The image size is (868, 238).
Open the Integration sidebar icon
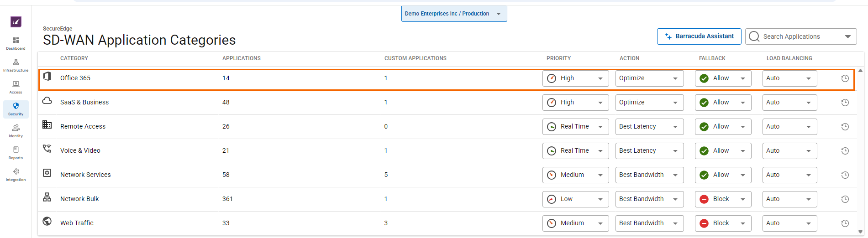click(x=16, y=174)
